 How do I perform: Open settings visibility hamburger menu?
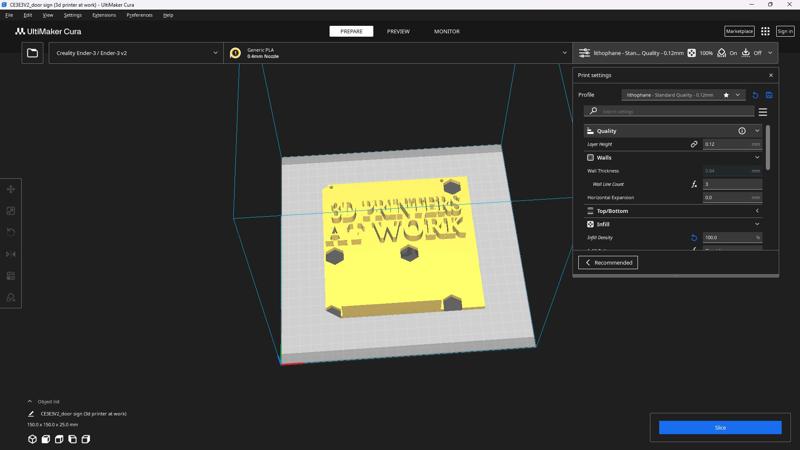pos(763,112)
